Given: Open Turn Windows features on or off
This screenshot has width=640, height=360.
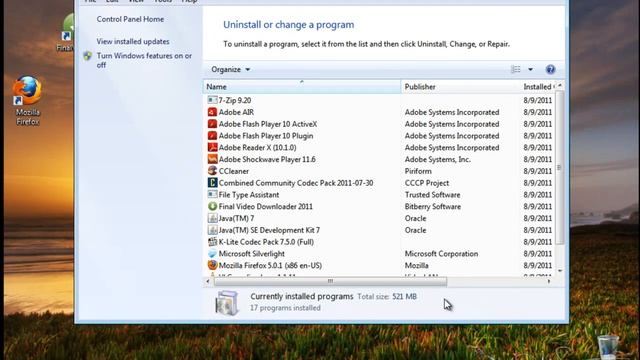Looking at the screenshot, I should [x=144, y=60].
